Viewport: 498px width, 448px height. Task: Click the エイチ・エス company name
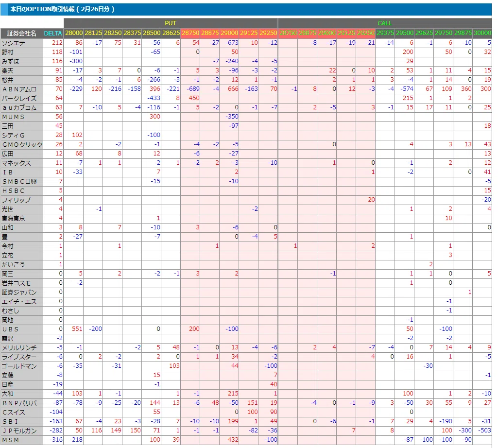pyautogui.click(x=19, y=302)
